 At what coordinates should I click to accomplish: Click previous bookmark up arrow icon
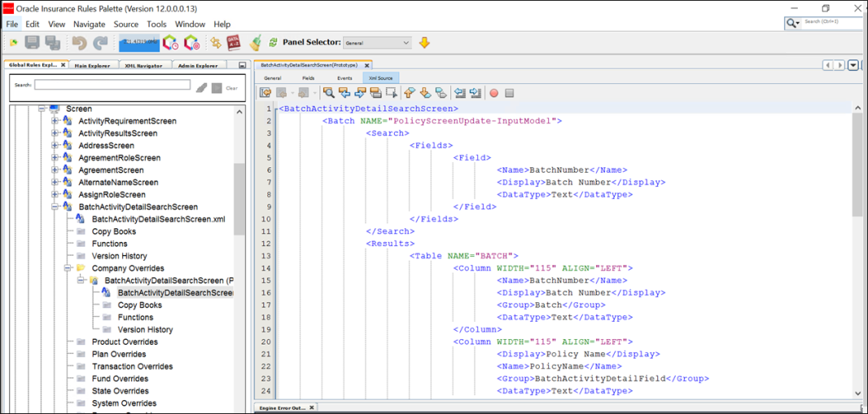pos(410,93)
